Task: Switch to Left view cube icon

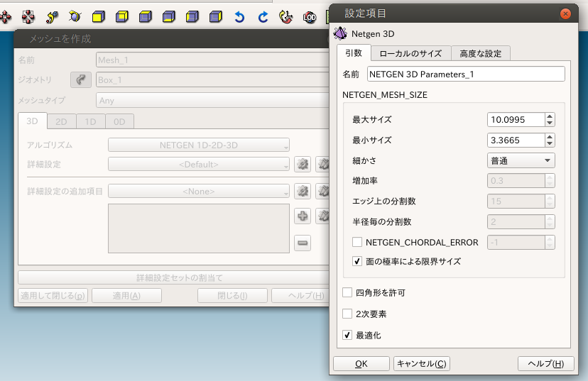Action: [x=192, y=17]
